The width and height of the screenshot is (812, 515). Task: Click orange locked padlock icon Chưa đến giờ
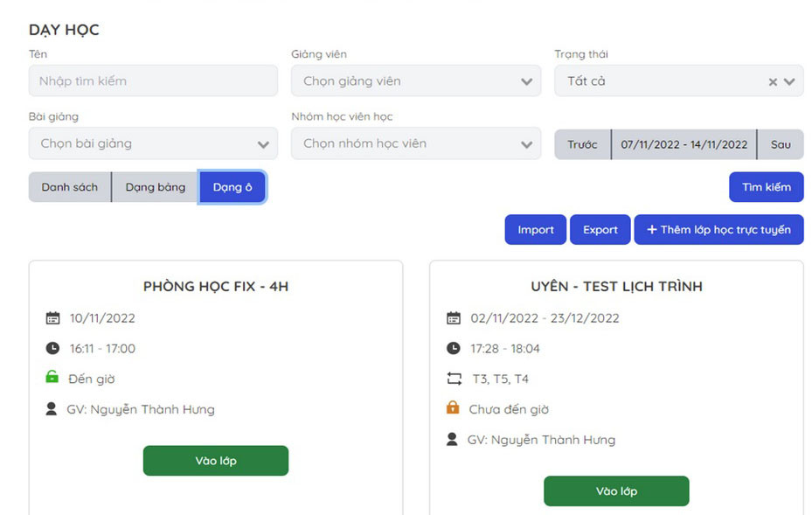[x=453, y=408]
